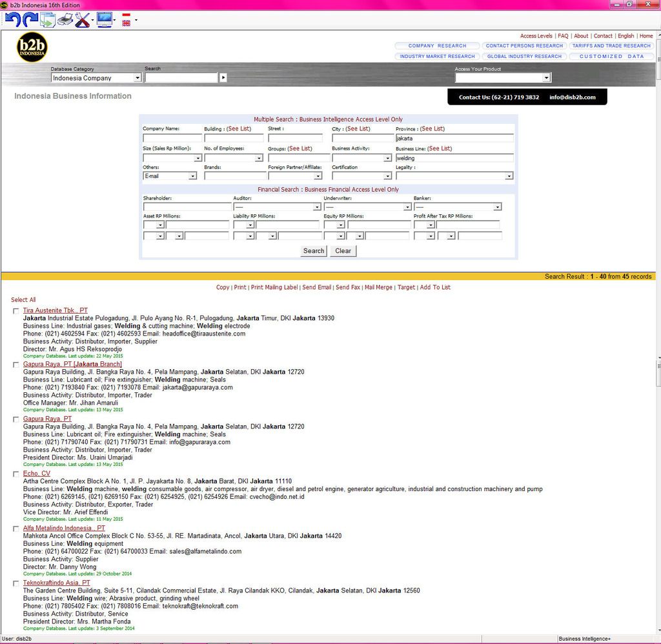The width and height of the screenshot is (661, 644).
Task: Click the About link in the top navigation
Action: point(581,36)
